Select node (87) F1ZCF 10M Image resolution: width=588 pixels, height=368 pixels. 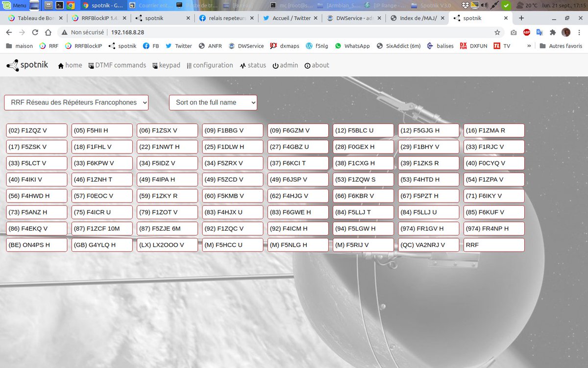click(x=102, y=229)
